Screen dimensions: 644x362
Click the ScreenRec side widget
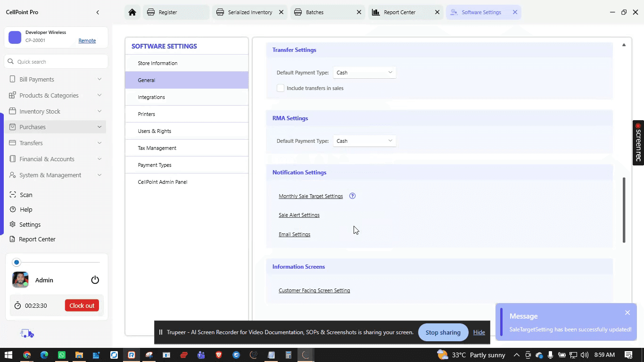[638, 143]
